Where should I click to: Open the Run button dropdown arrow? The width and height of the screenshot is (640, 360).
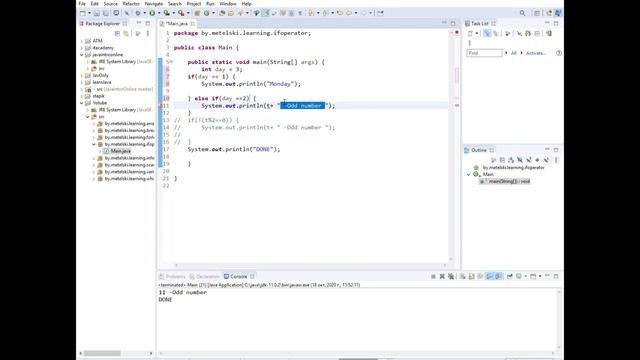[159, 13]
